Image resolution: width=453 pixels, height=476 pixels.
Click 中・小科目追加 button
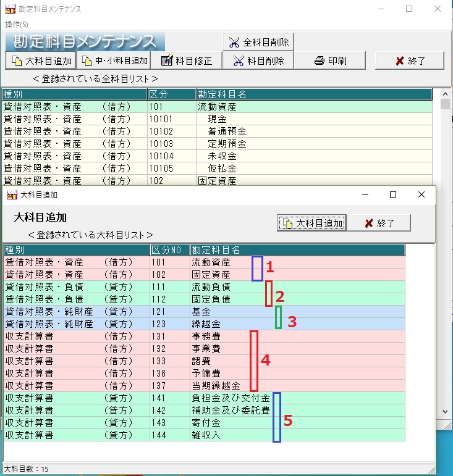[114, 61]
